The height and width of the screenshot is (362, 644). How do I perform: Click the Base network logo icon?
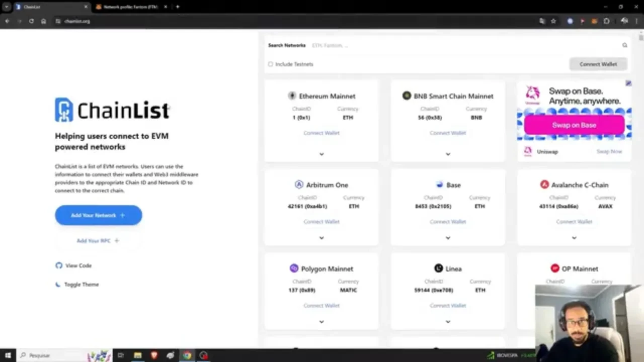point(439,185)
